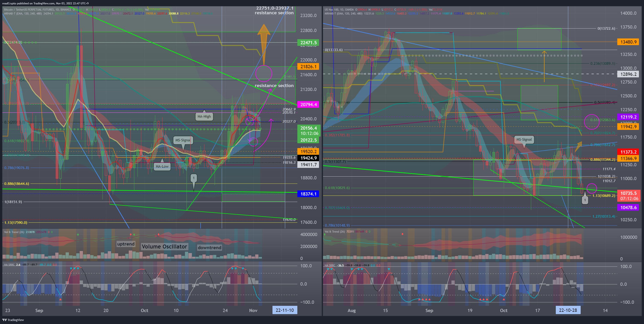Click the 19520.2 orange price label
This screenshot has height=324, width=644.
tap(308, 151)
